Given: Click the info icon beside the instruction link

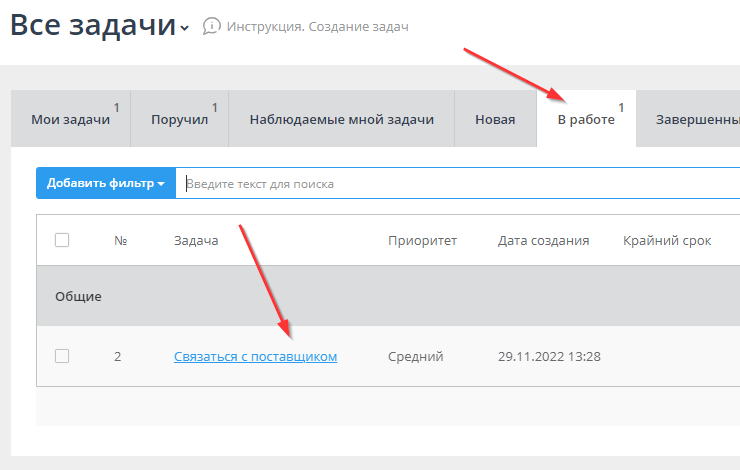Looking at the screenshot, I should tap(211, 27).
